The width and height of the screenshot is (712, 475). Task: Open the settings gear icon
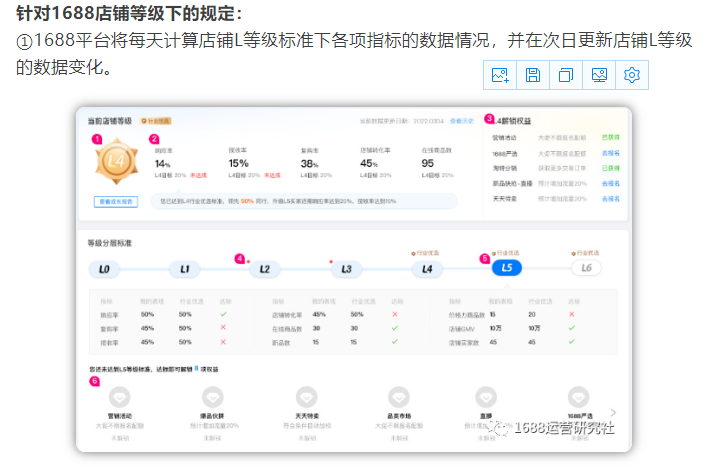[632, 75]
